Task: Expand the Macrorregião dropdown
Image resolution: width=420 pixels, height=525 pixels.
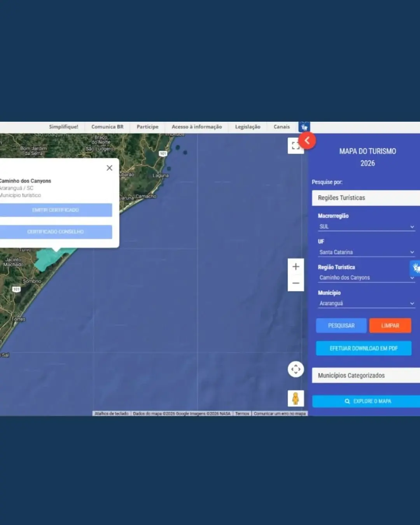Action: click(366, 227)
